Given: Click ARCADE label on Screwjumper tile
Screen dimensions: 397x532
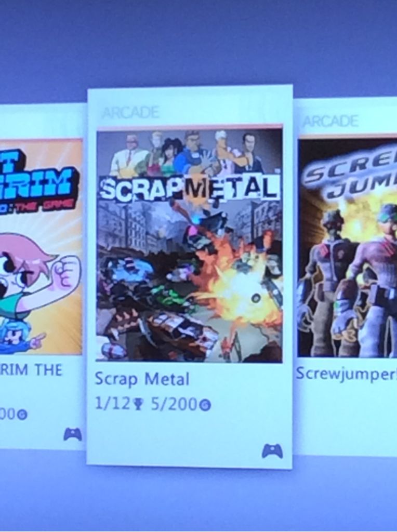Looking at the screenshot, I should (330, 121).
